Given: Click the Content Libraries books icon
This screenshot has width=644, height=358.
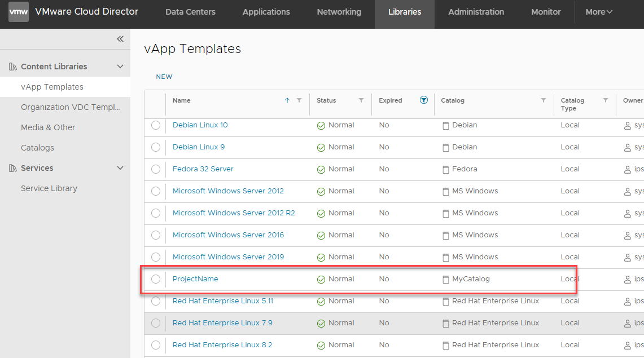Looking at the screenshot, I should coord(13,67).
